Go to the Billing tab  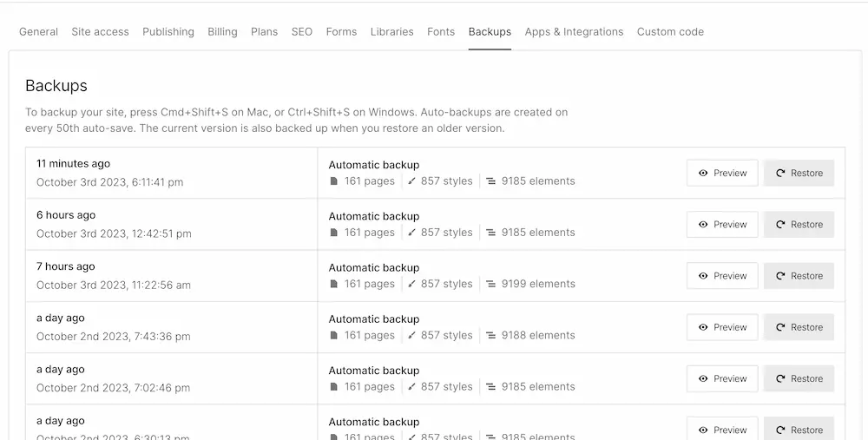(x=222, y=32)
